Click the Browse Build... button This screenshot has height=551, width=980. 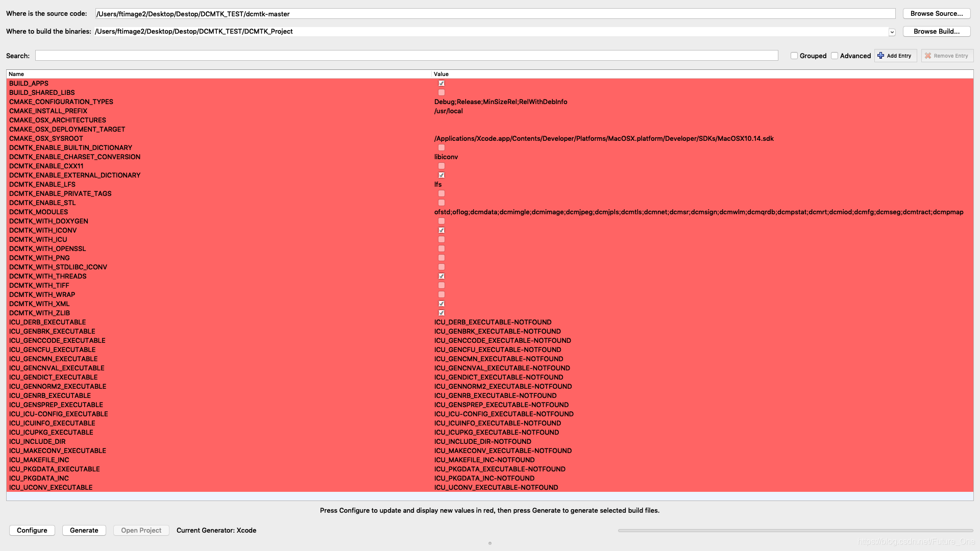point(937,32)
